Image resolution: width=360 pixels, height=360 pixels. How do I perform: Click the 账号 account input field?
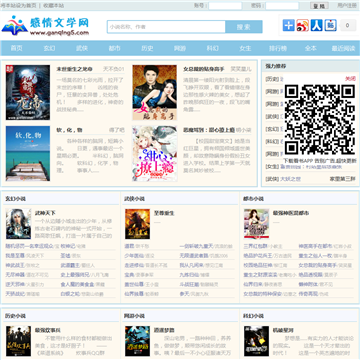225,6
